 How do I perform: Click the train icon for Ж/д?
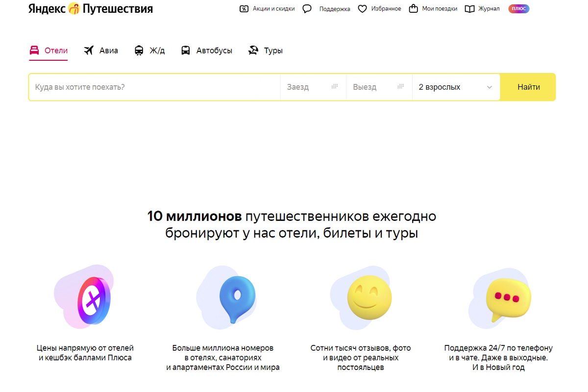click(x=139, y=50)
